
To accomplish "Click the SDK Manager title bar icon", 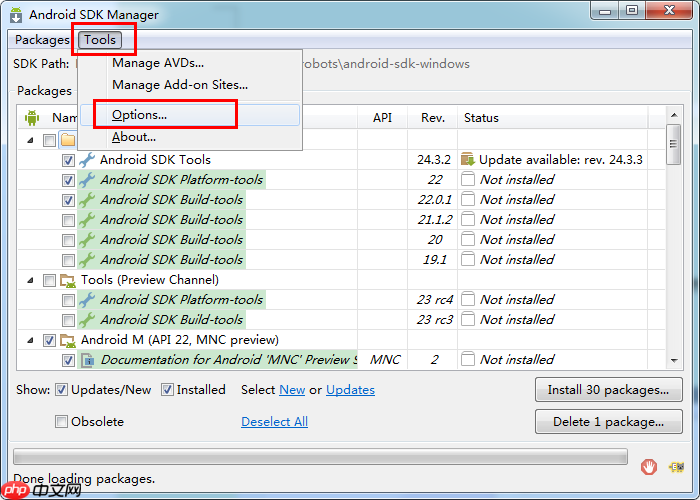I will [16, 15].
